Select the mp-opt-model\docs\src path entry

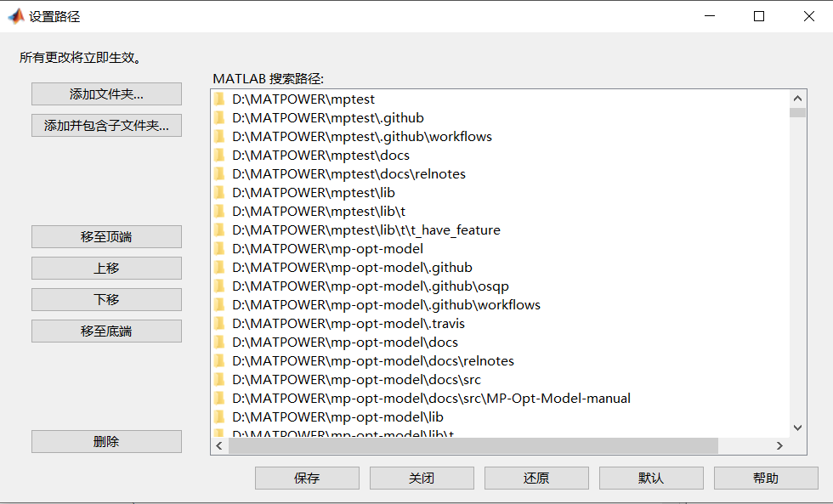340,379
